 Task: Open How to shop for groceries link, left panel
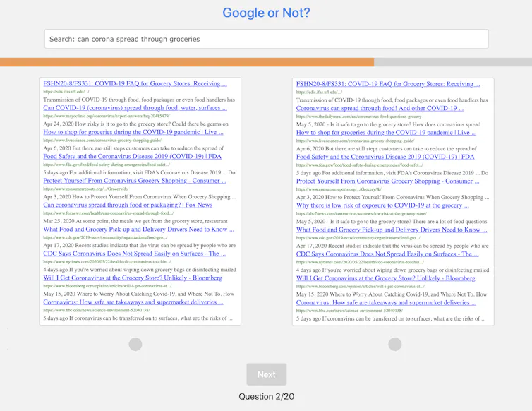pos(133,132)
